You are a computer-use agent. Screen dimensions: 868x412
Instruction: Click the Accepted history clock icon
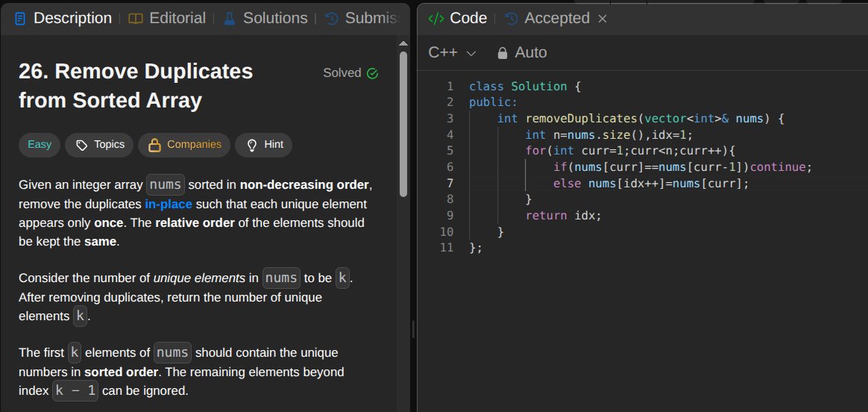(512, 19)
